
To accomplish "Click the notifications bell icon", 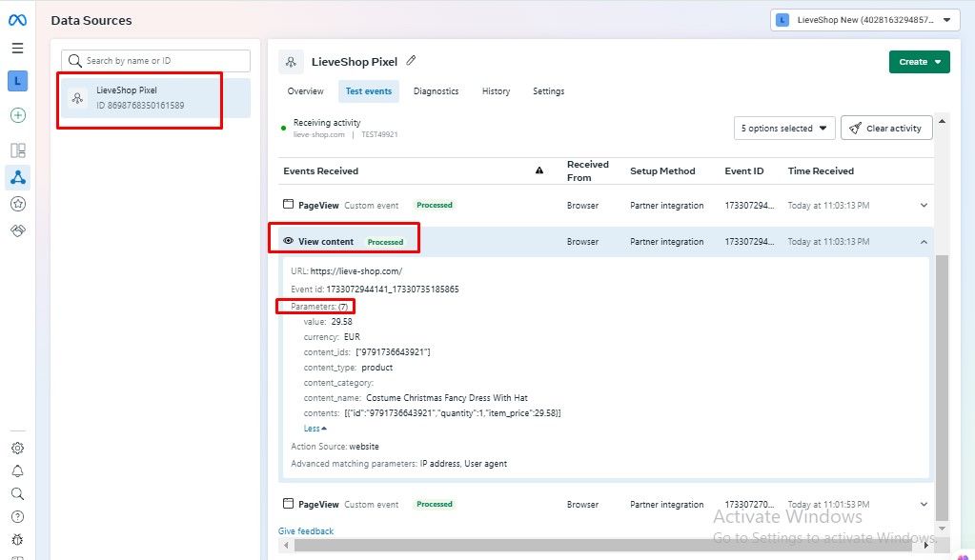I will click(17, 471).
